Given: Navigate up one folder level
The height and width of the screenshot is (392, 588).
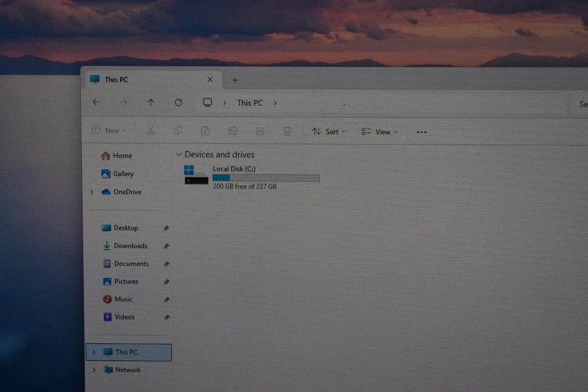Looking at the screenshot, I should 151,102.
